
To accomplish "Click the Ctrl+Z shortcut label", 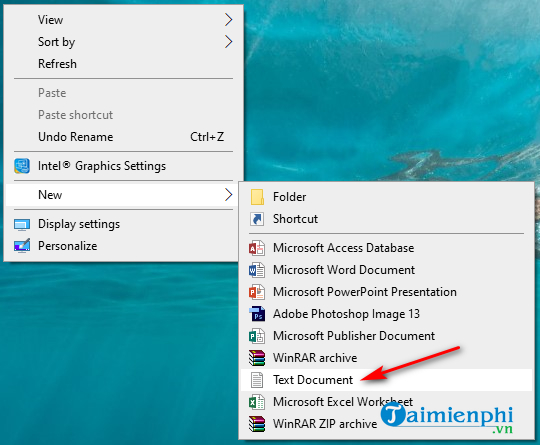I will click(207, 137).
